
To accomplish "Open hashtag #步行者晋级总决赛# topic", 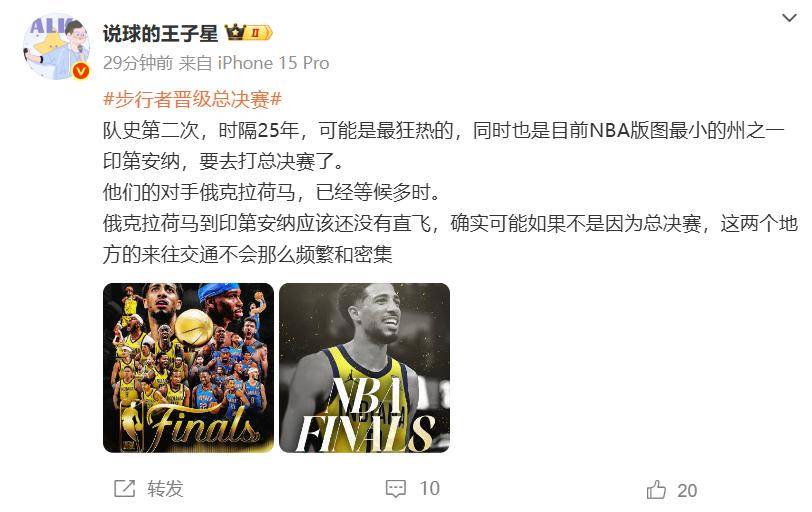I will (193, 98).
